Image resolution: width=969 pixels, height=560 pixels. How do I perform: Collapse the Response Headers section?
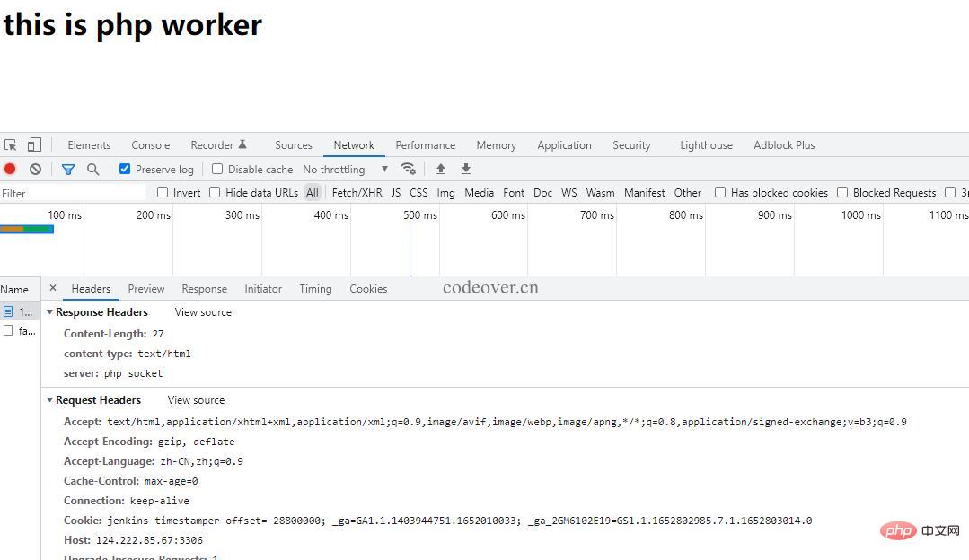tap(50, 312)
